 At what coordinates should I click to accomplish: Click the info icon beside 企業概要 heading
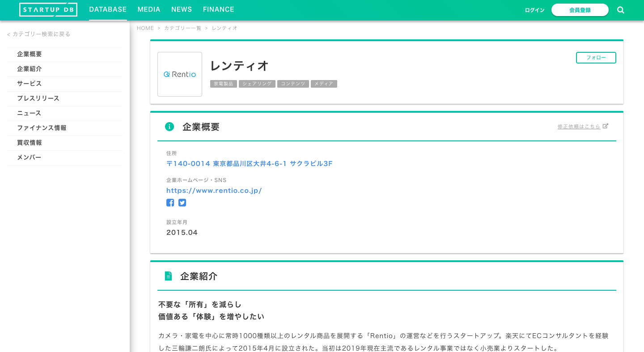(x=169, y=127)
